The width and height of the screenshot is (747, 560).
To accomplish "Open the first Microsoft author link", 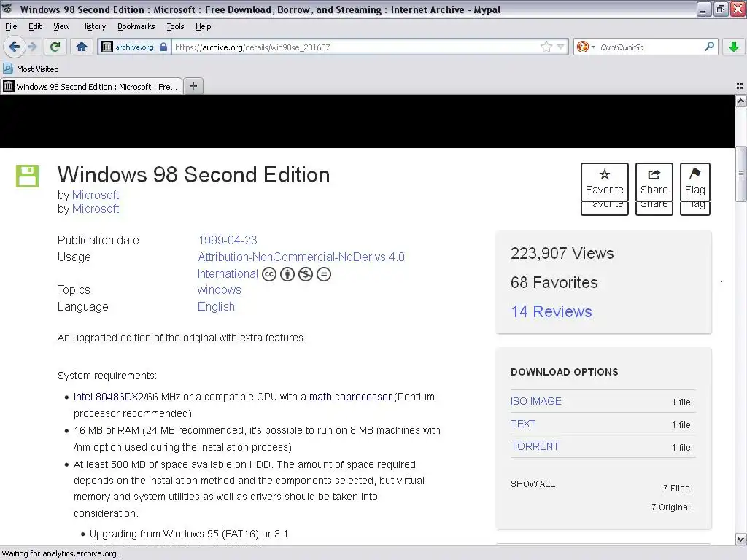I will point(96,195).
